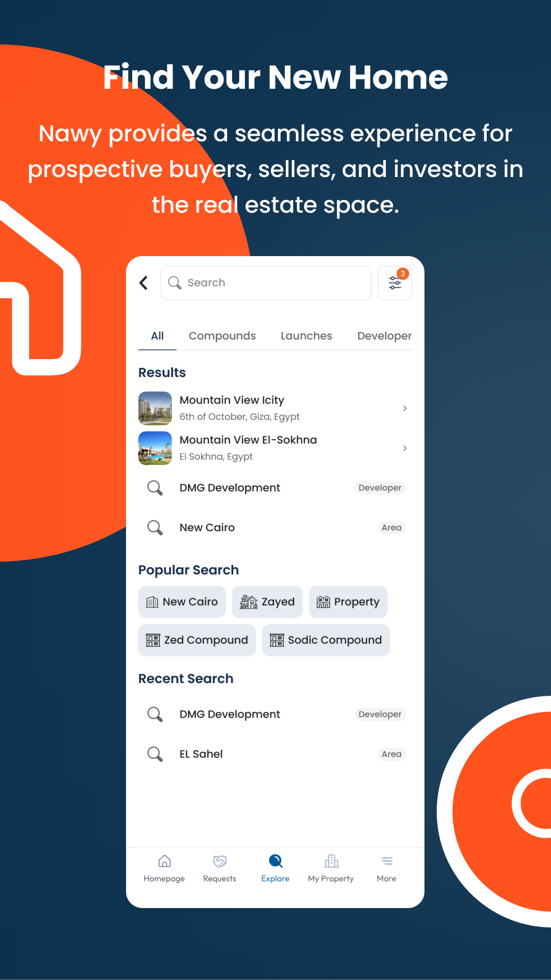Click the 'Find Your New Home' headline
The width and height of the screenshot is (551, 980).
275,77
